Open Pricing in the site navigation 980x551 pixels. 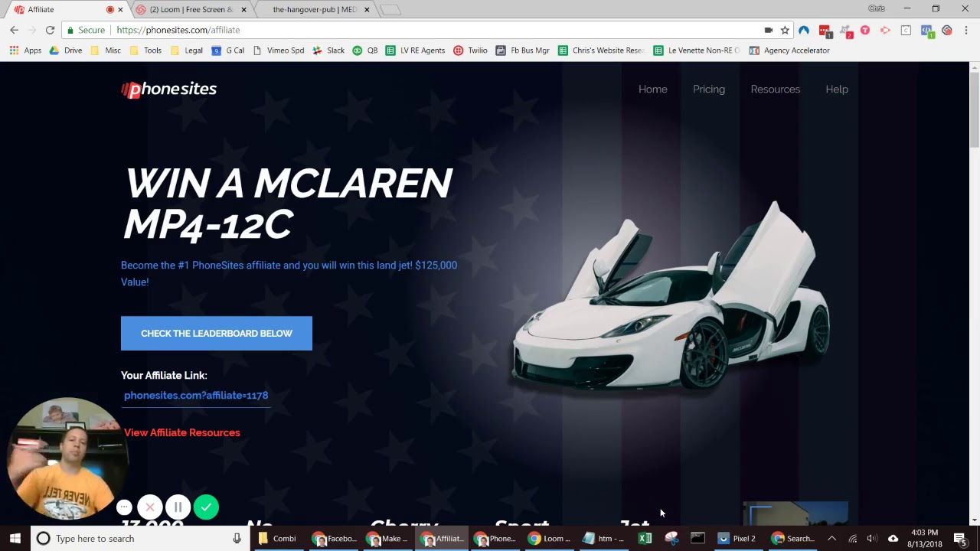click(x=709, y=90)
